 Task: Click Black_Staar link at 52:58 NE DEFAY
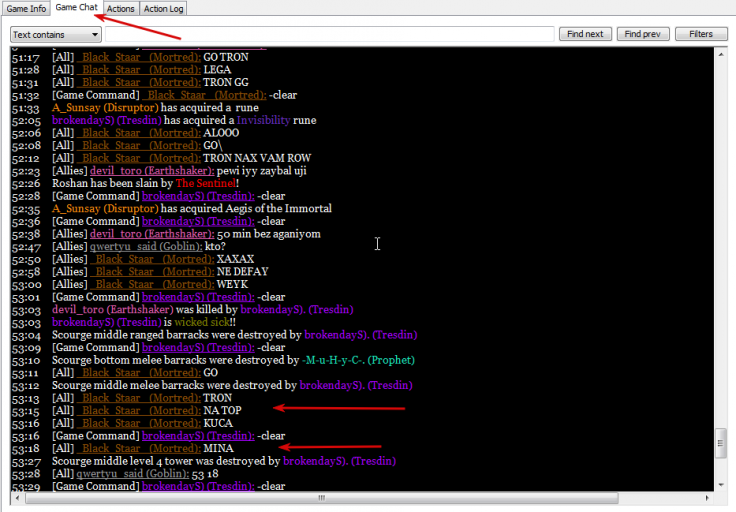(x=152, y=272)
